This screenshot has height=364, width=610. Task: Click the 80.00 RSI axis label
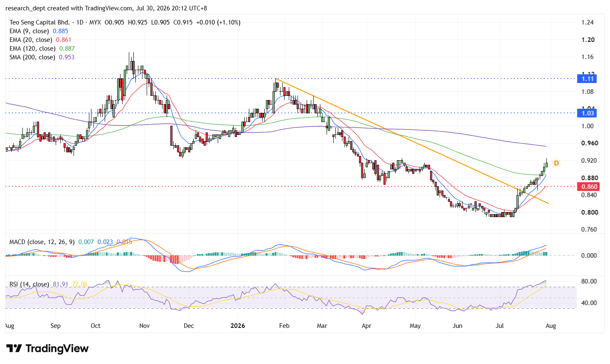click(x=589, y=281)
